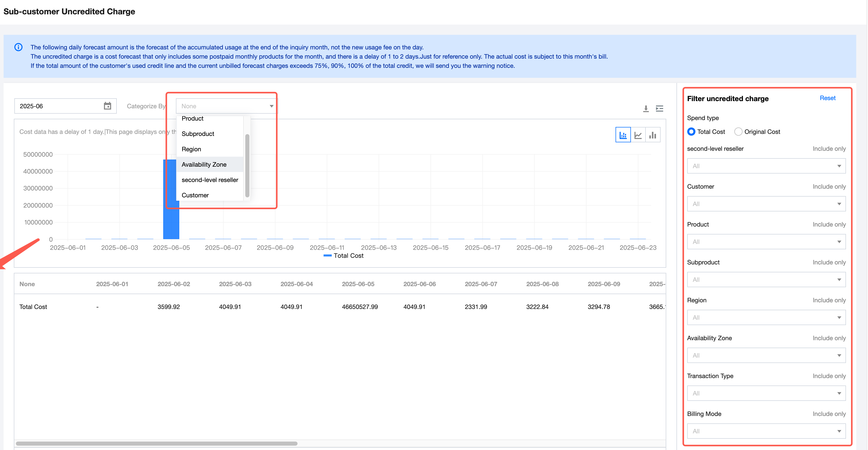Click the blue info icon in banner
This screenshot has height=450, width=868.
pos(18,47)
